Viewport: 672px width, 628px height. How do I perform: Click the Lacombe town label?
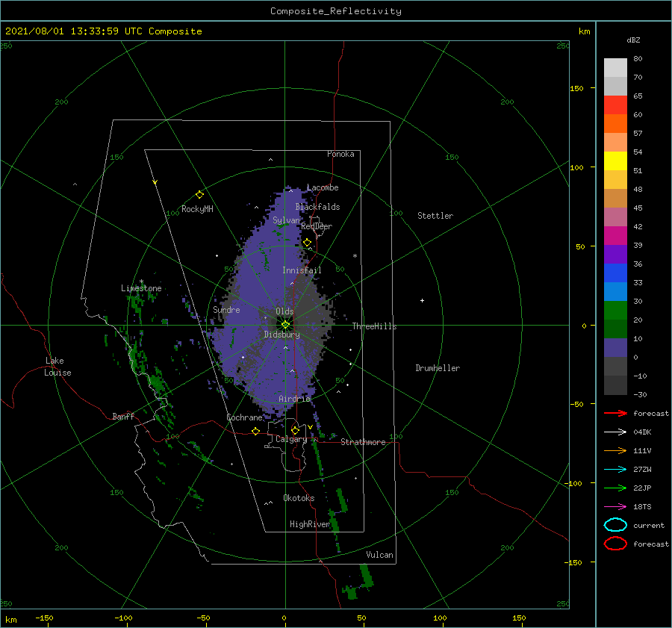pos(323,187)
